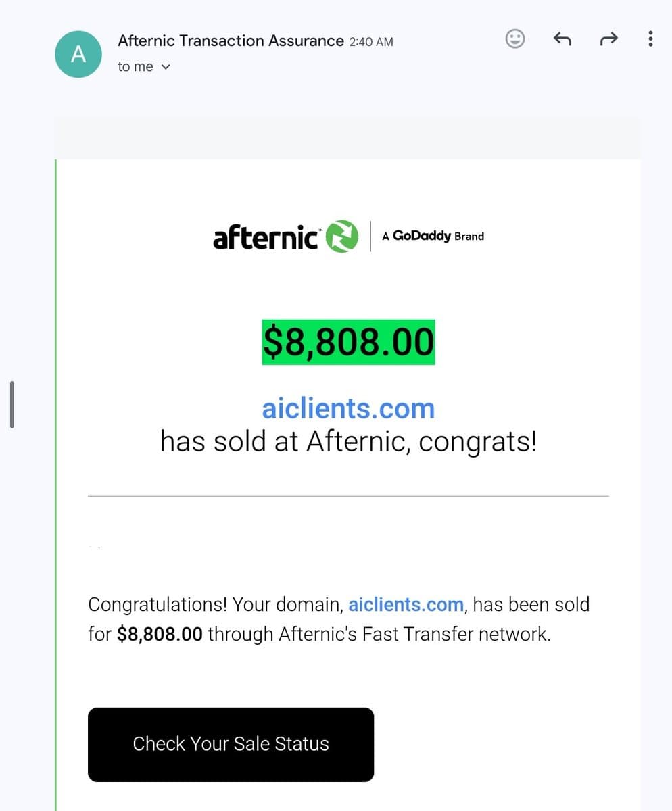Open the large aiclients.com heading link
The image size is (672, 811).
[x=348, y=408]
